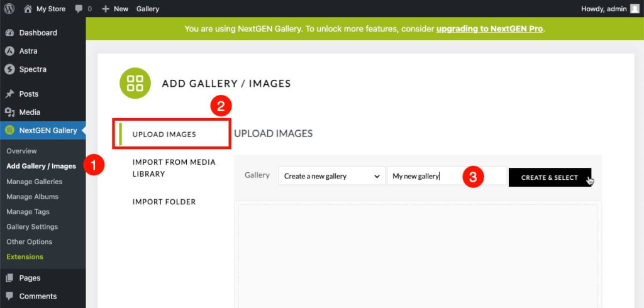Viewport: 644px width, 308px height.
Task: Go to Manage Albums
Action: [33, 197]
